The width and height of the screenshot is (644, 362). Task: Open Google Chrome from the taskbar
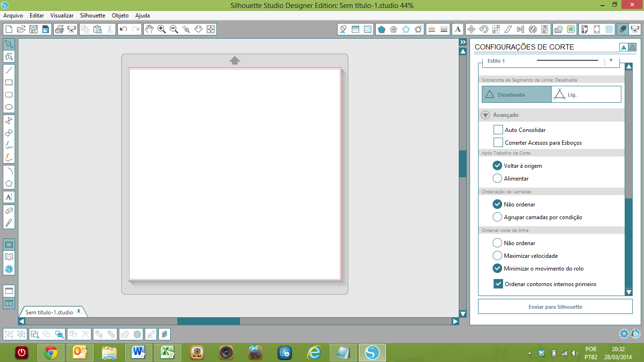(x=50, y=352)
